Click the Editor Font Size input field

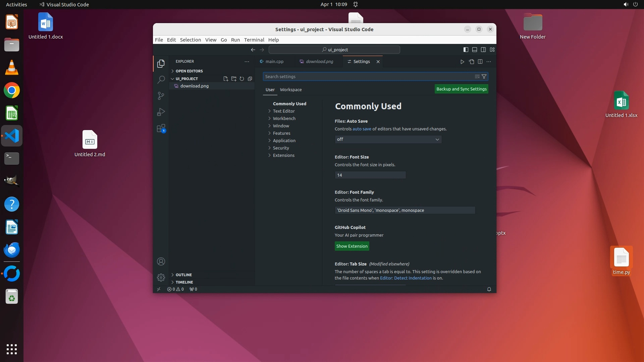pos(370,175)
